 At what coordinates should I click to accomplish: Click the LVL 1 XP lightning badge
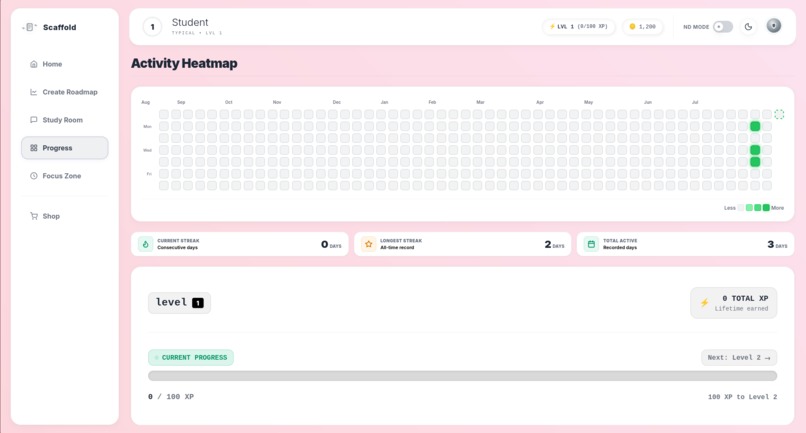[579, 27]
